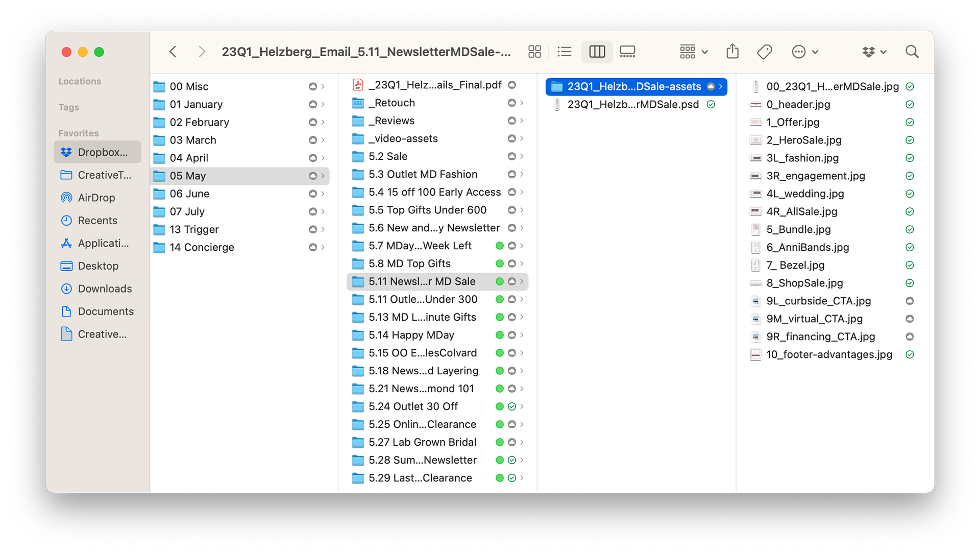Image resolution: width=980 pixels, height=553 pixels.
Task: Select the 9M_virtual_CTA.jpg file icon
Action: coord(756,319)
